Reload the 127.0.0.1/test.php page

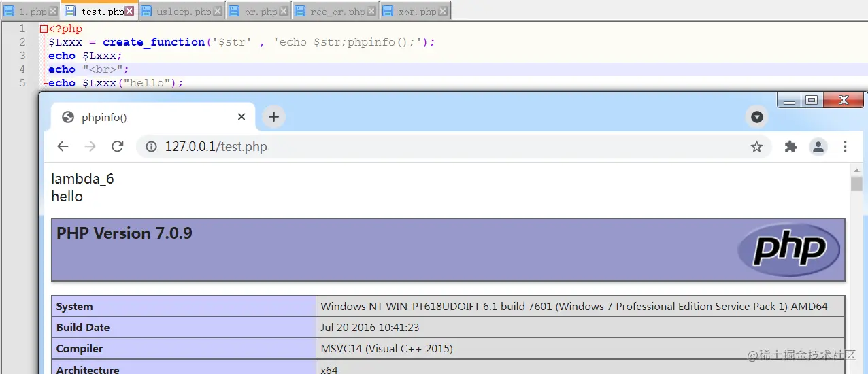click(117, 146)
